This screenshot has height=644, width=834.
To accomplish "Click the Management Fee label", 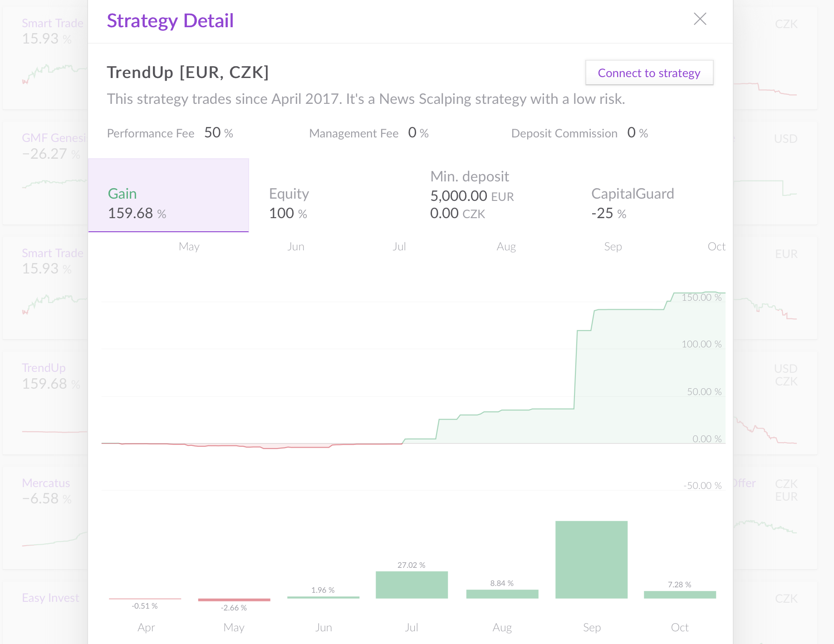I will 354,133.
